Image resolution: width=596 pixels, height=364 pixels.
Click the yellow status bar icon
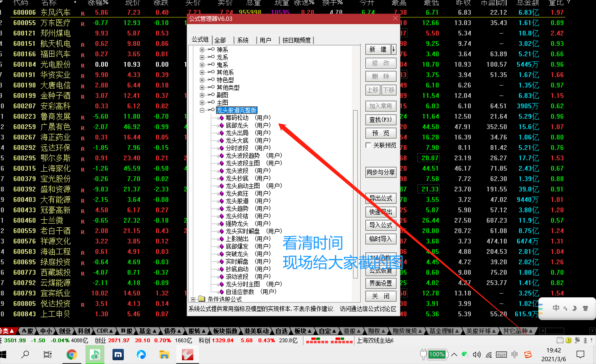(x=568, y=340)
